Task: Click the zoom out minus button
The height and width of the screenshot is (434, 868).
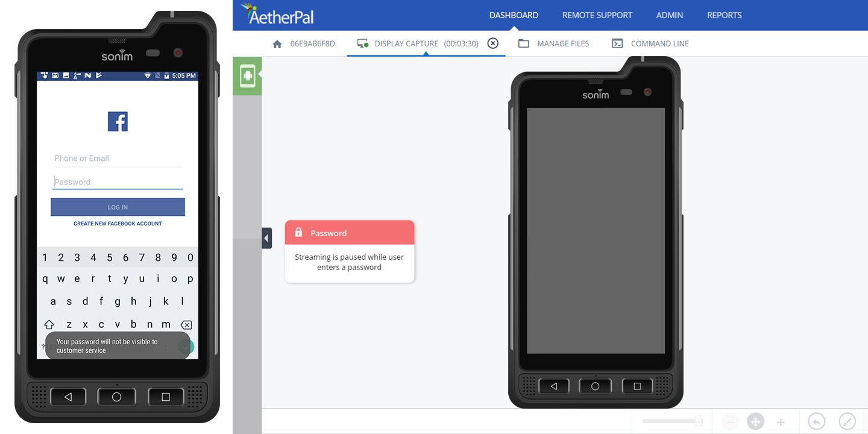Action: (x=730, y=422)
